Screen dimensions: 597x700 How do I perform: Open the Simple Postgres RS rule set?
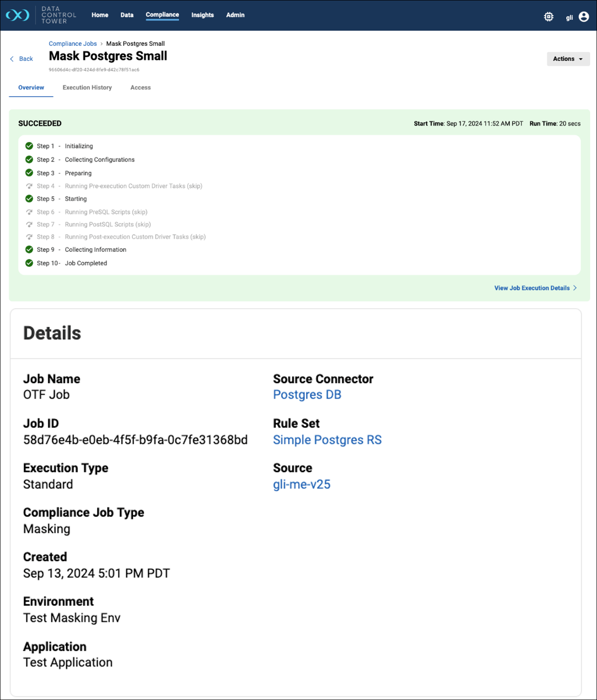pyautogui.click(x=327, y=440)
